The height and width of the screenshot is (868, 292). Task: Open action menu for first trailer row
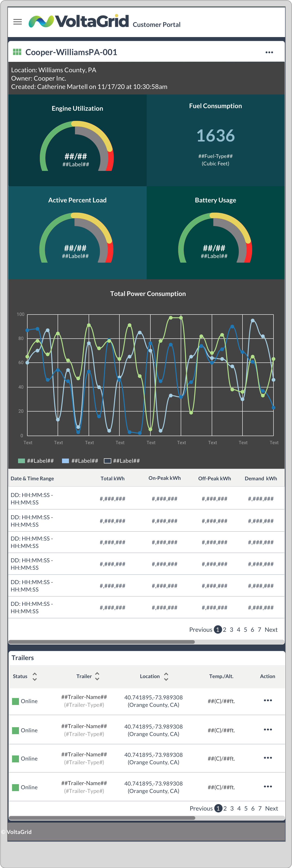[268, 700]
